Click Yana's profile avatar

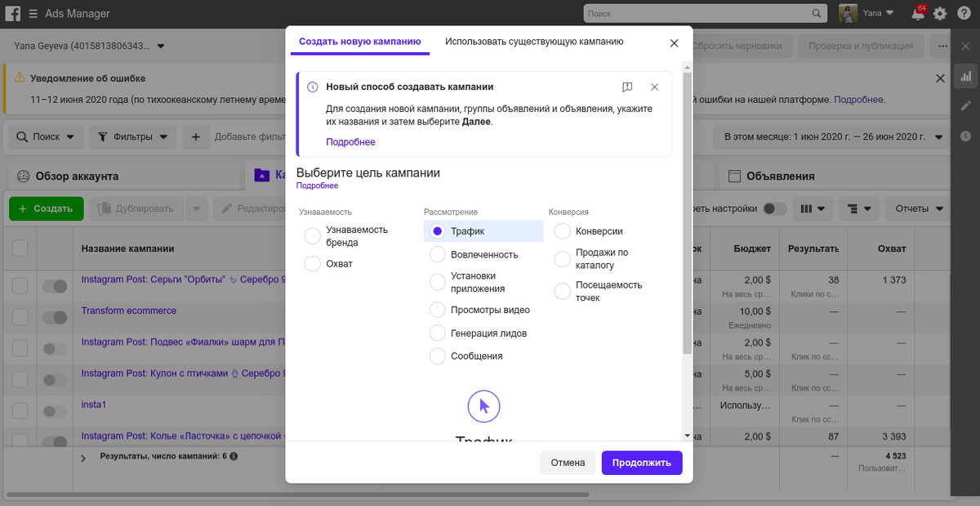849,14
